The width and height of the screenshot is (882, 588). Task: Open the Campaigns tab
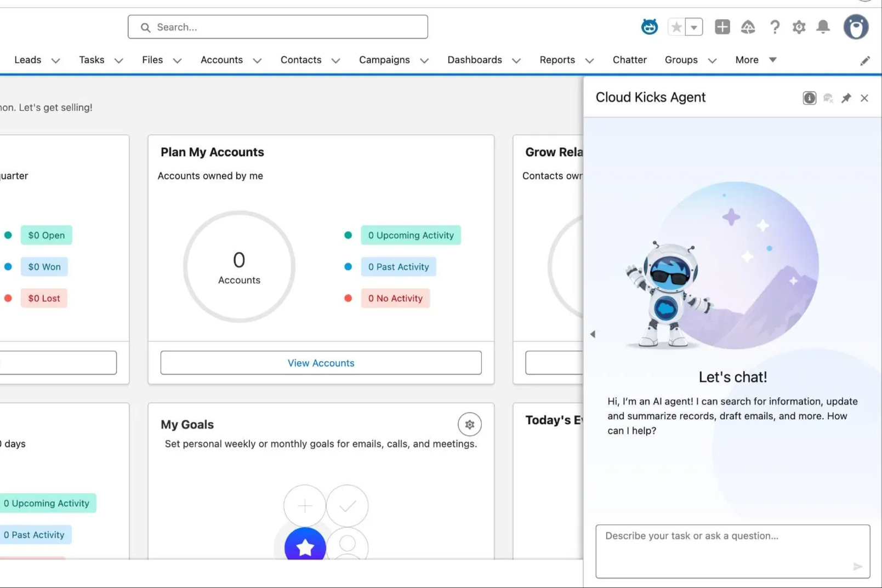tap(384, 60)
